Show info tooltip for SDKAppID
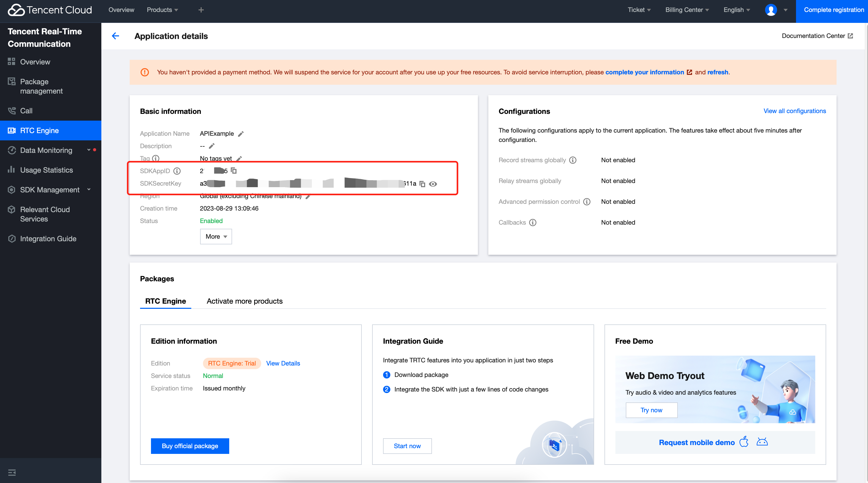Image resolution: width=868 pixels, height=483 pixels. [177, 171]
